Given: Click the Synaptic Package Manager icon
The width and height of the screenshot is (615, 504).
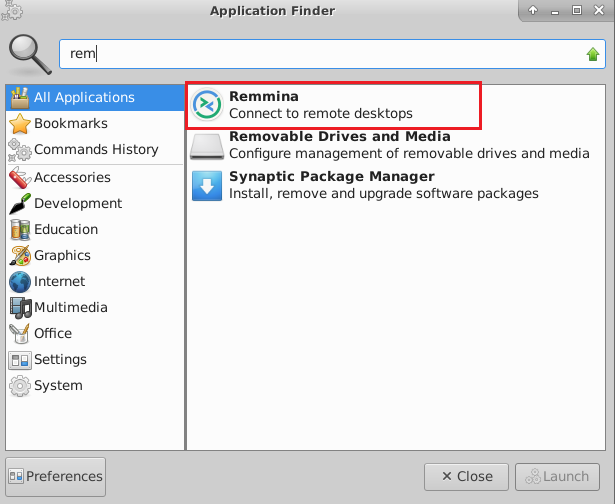Looking at the screenshot, I should point(207,186).
